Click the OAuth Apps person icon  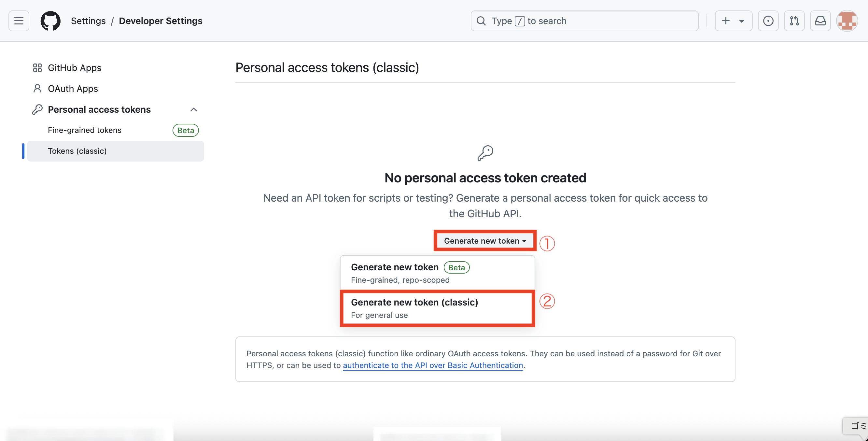point(37,88)
